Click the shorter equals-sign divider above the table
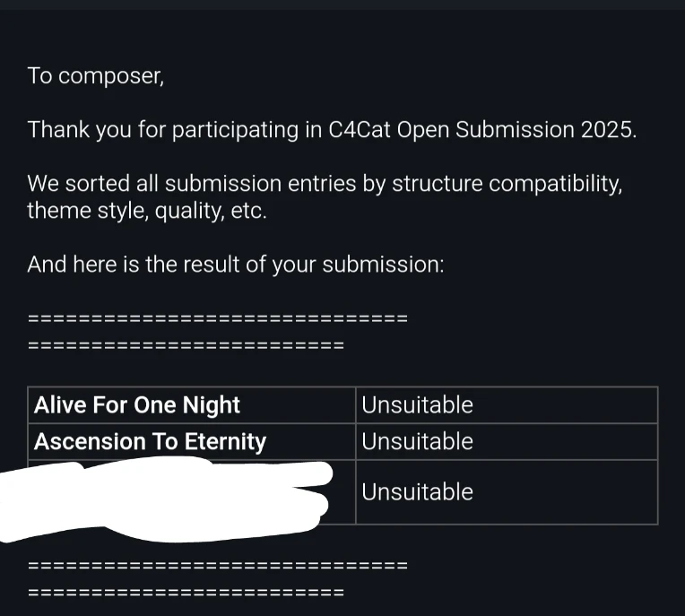This screenshot has width=685, height=616. [x=186, y=345]
